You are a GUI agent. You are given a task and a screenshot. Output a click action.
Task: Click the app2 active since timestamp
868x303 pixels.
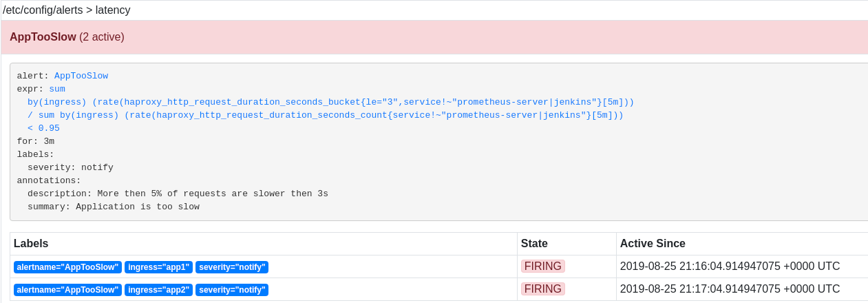tap(730, 289)
